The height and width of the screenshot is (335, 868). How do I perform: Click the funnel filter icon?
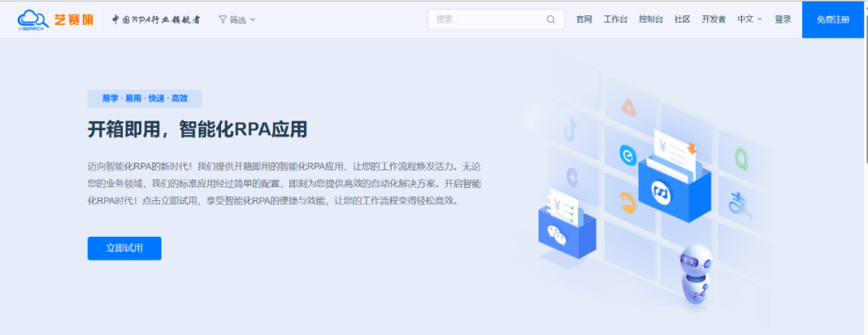coord(223,19)
